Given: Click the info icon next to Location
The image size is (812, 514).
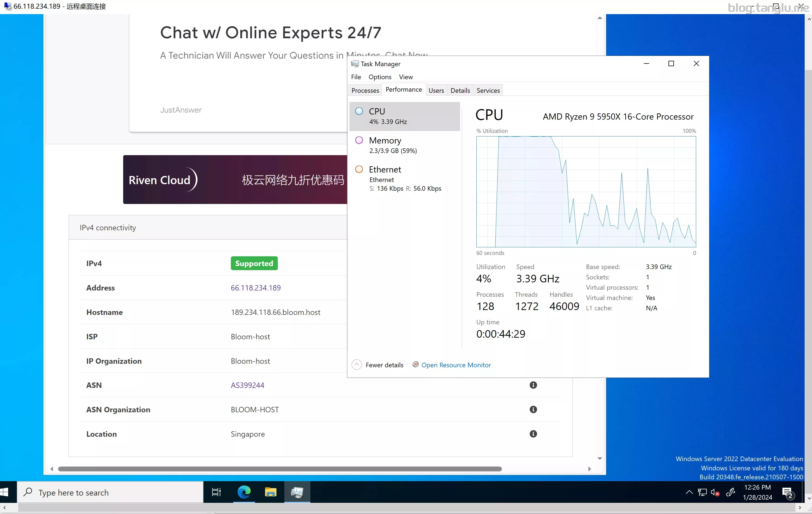Looking at the screenshot, I should 533,433.
